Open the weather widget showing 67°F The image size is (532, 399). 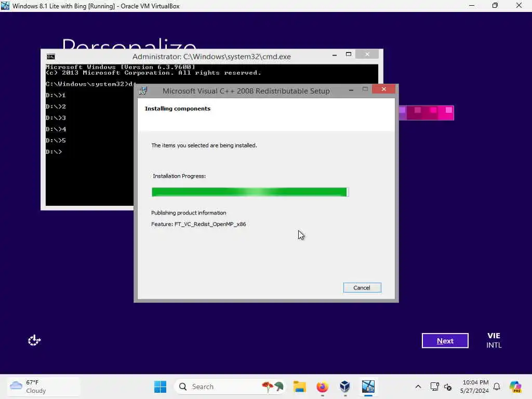pos(44,387)
